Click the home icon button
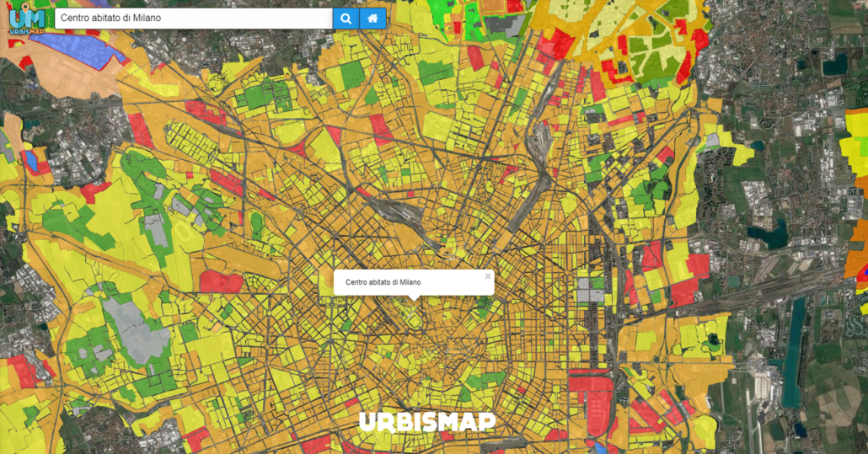Viewport: 868px width, 454px height. 373,19
